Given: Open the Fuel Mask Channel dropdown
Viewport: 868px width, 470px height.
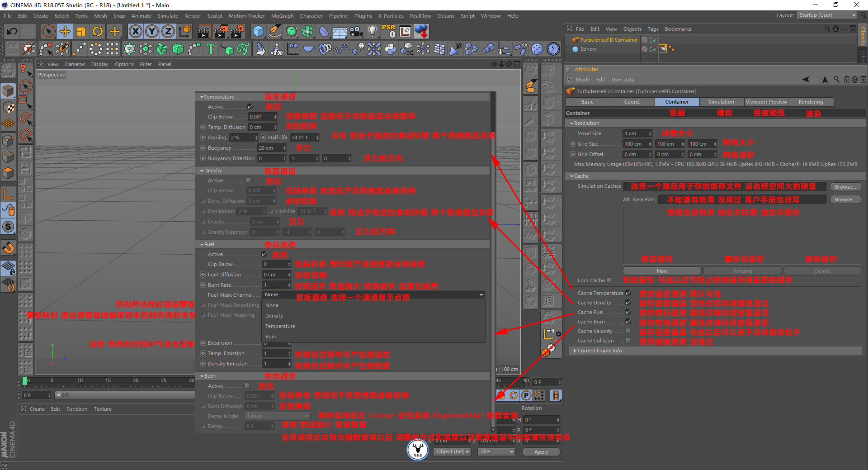Looking at the screenshot, I should tap(373, 295).
